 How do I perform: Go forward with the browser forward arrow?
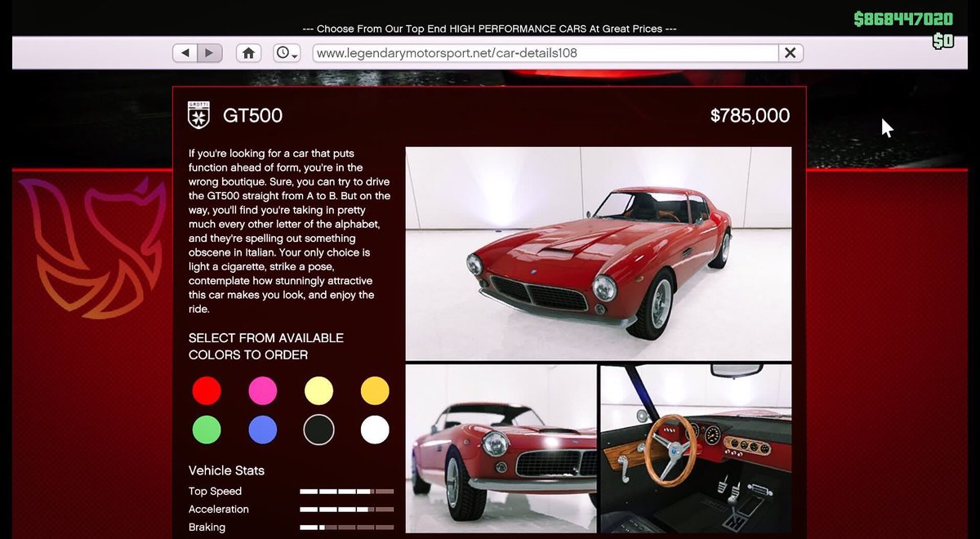point(209,53)
